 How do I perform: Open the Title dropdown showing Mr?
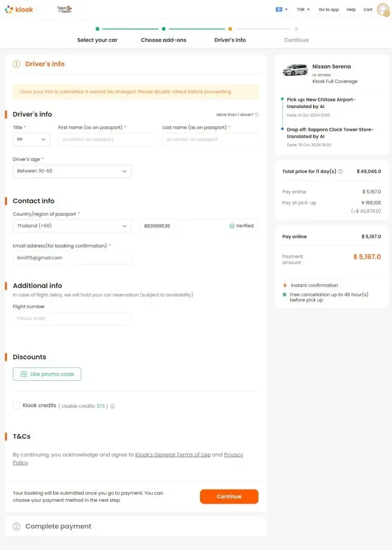click(x=31, y=139)
